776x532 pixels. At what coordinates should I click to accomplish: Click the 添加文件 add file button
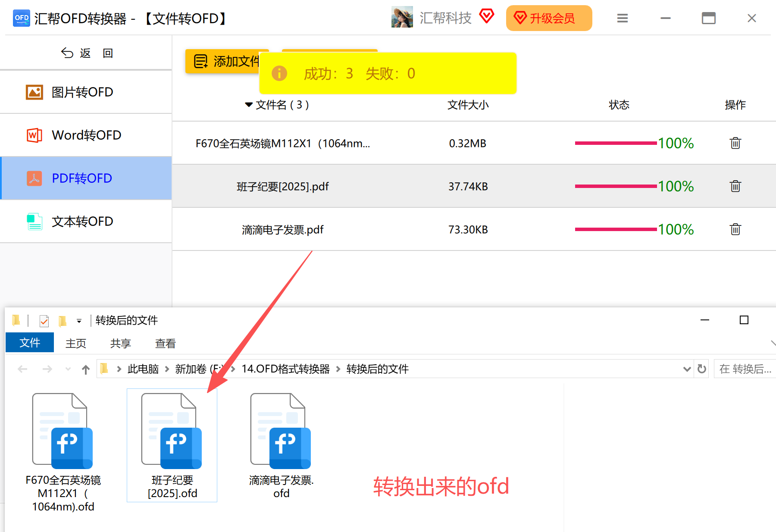pyautogui.click(x=222, y=61)
